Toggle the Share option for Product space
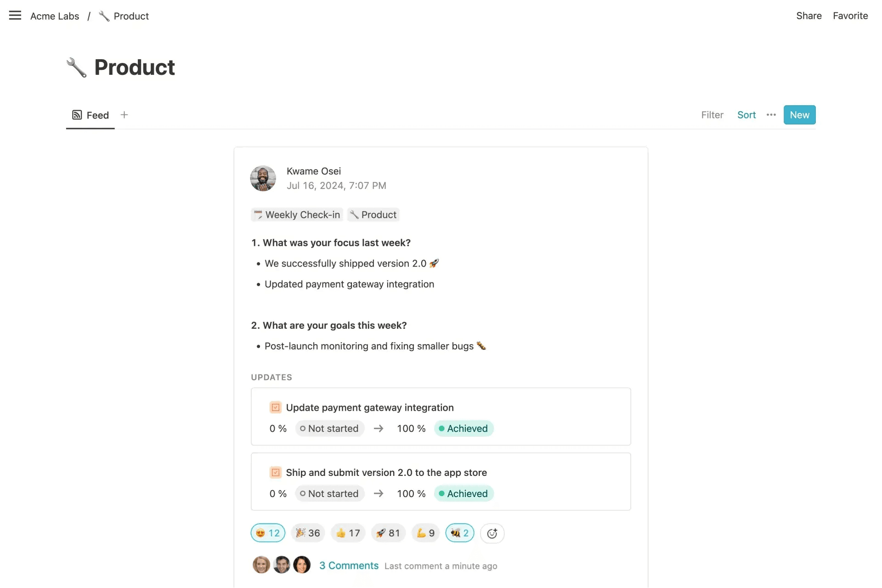Image resolution: width=882 pixels, height=588 pixels. point(809,15)
